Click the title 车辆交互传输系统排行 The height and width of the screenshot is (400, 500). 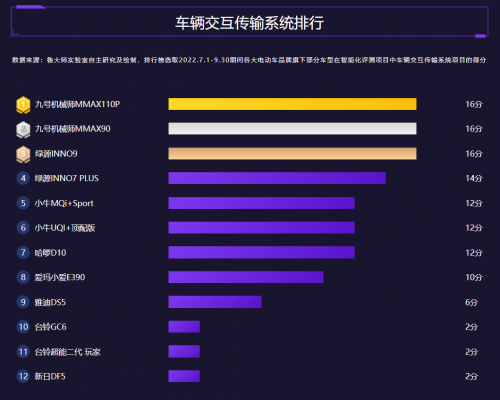(249, 23)
